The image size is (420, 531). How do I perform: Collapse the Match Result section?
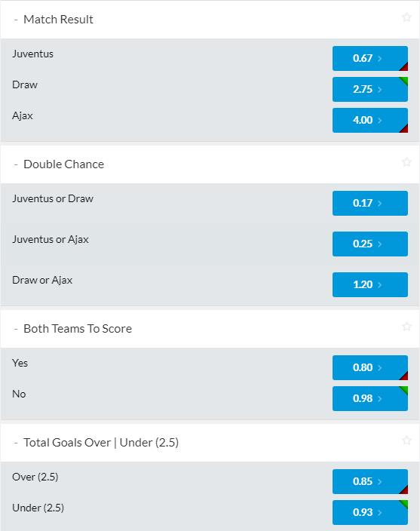(16, 20)
